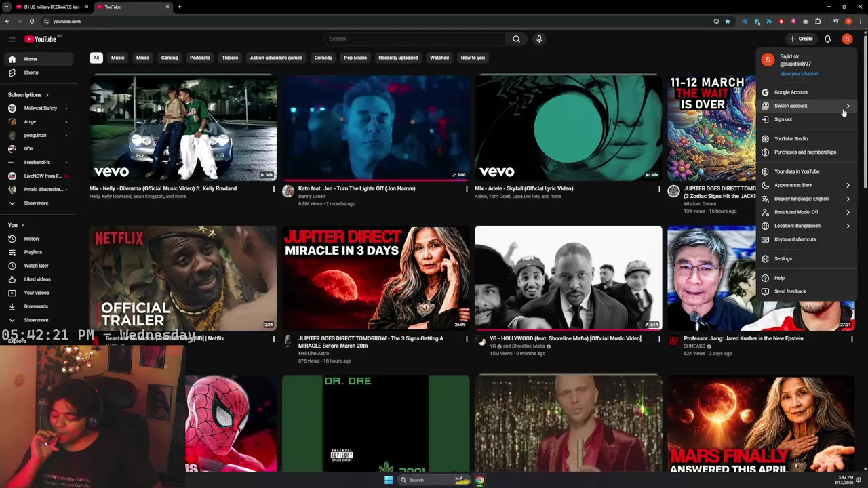The height and width of the screenshot is (488, 868).
Task: Open options for Adele Skyfall mix
Action: (659, 189)
